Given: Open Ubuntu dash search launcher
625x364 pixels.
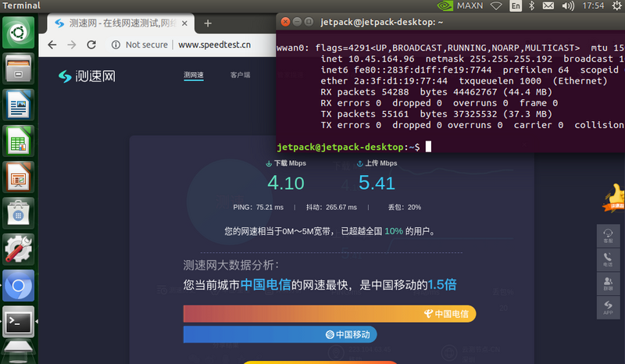Looking at the screenshot, I should pos(18,32).
